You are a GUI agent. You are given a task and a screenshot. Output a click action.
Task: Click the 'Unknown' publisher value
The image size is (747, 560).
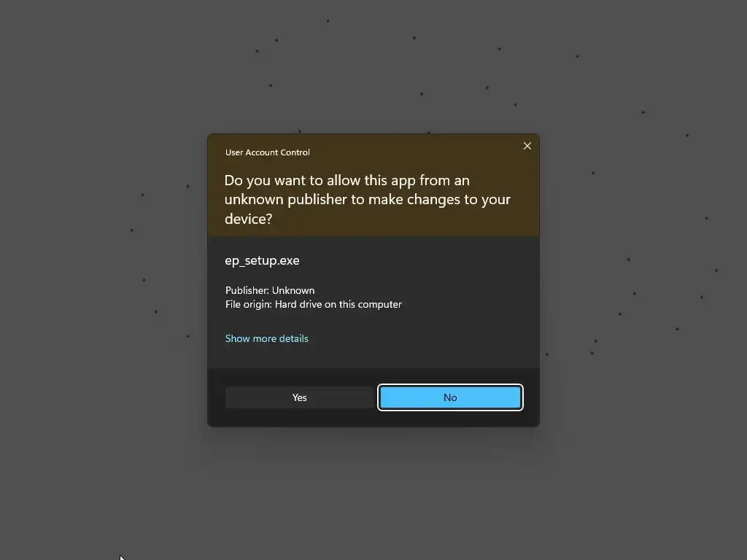[x=293, y=290]
